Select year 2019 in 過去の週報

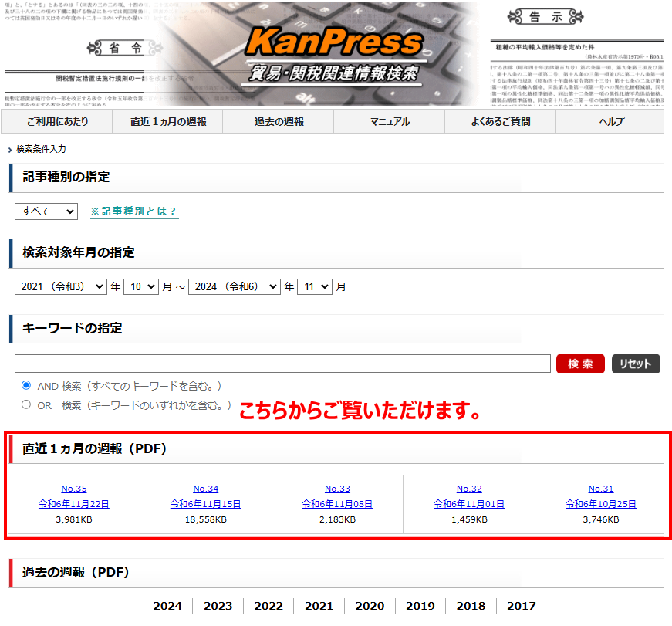pos(420,606)
